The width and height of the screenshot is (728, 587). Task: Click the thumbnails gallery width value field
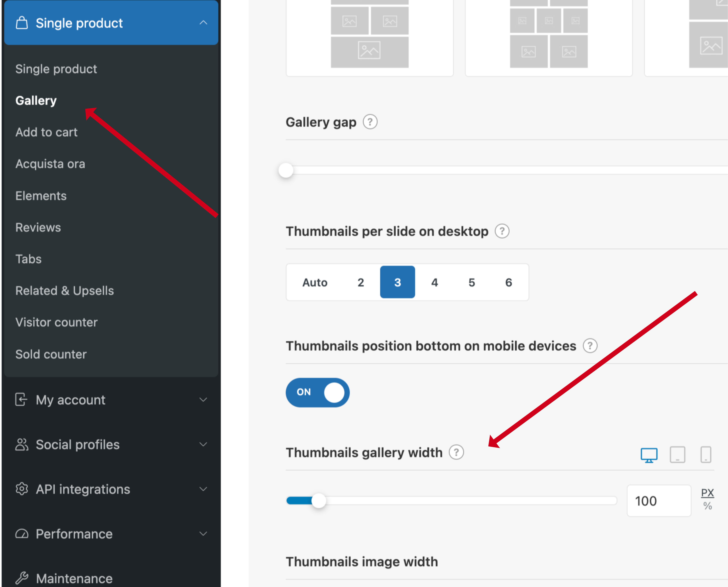pyautogui.click(x=659, y=501)
